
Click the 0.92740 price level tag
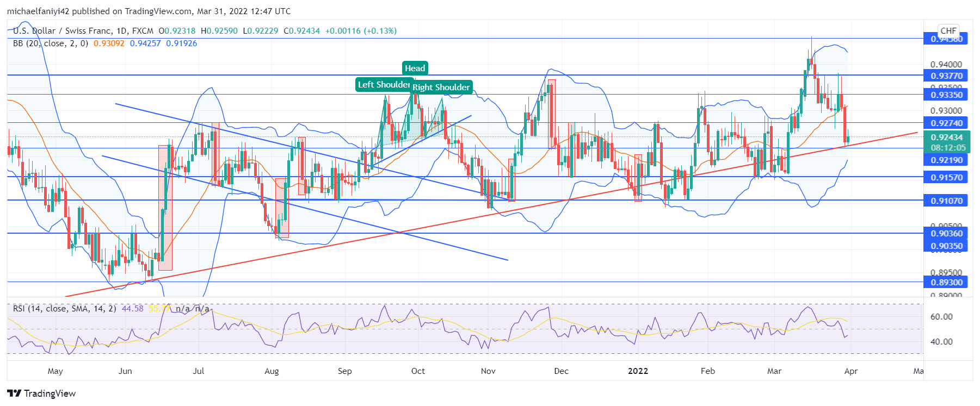(x=946, y=123)
